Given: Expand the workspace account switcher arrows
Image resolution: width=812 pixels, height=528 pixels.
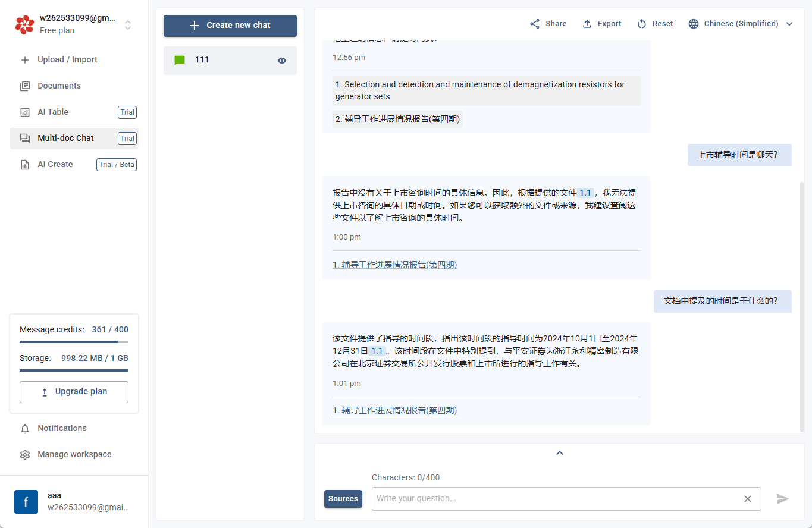Looking at the screenshot, I should (x=127, y=25).
